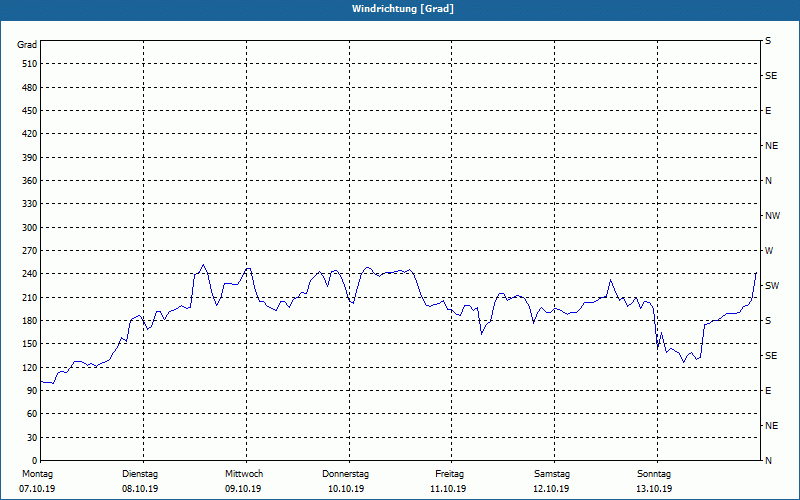The width and height of the screenshot is (800, 500).
Task: Click the 'Mittwoch' day label
Action: [244, 474]
